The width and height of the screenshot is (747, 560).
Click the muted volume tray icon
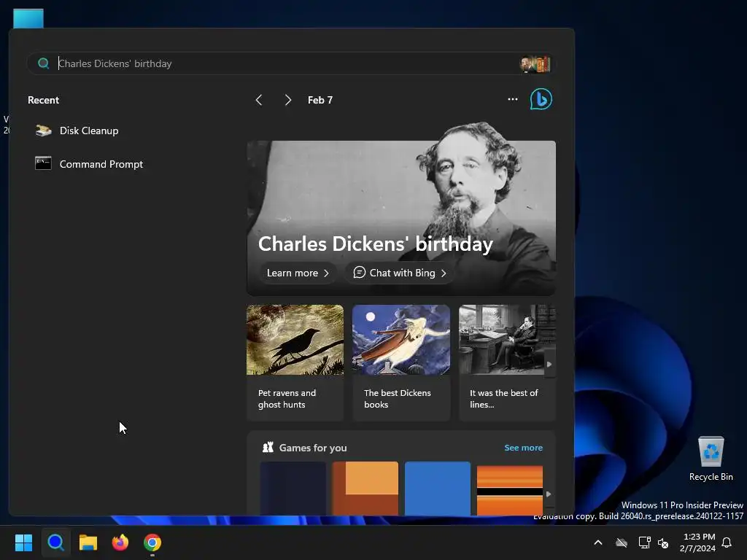pos(663,542)
